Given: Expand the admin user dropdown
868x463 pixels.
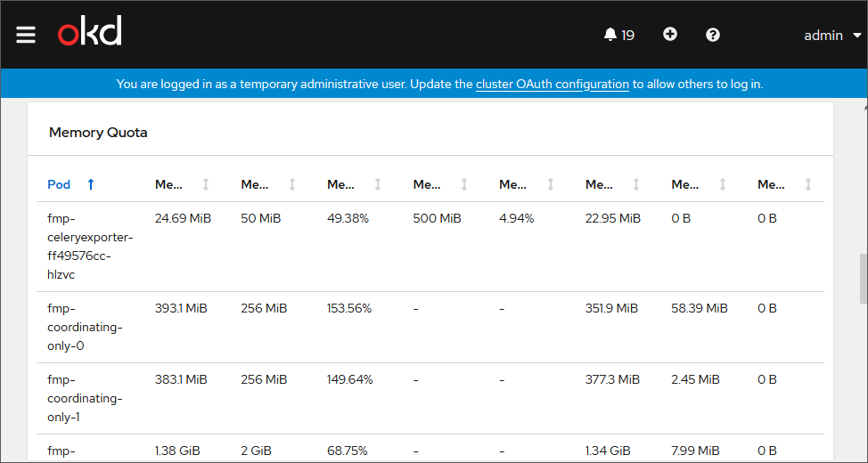Looking at the screenshot, I should [832, 36].
